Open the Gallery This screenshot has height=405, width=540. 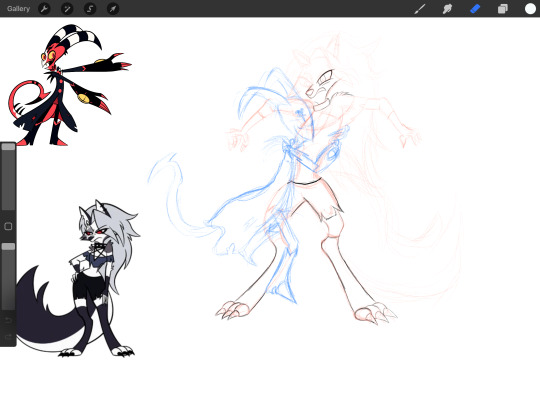point(18,9)
